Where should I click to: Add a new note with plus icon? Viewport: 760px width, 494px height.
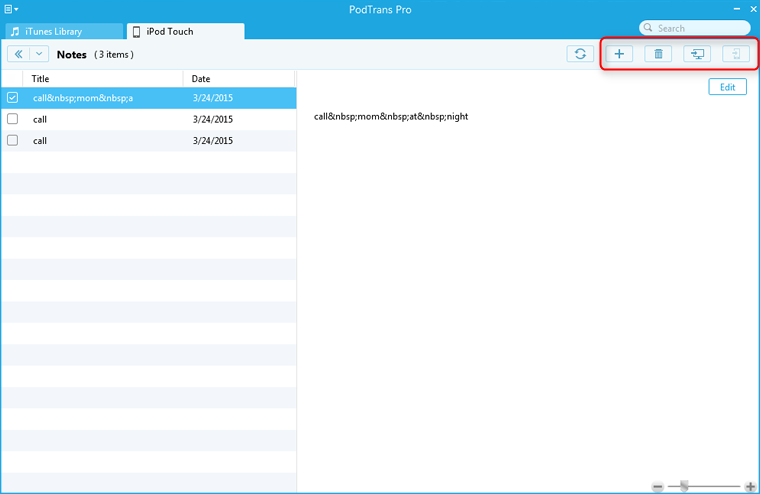click(619, 54)
